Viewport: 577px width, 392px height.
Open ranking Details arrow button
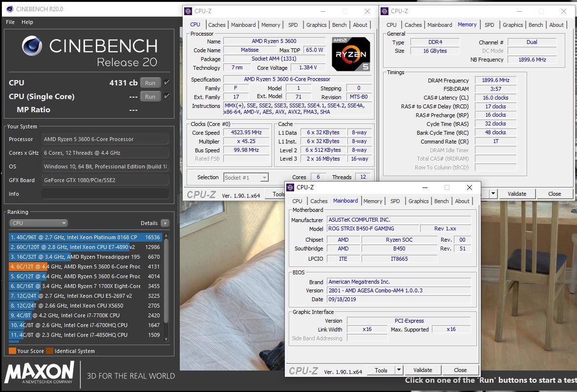click(165, 223)
